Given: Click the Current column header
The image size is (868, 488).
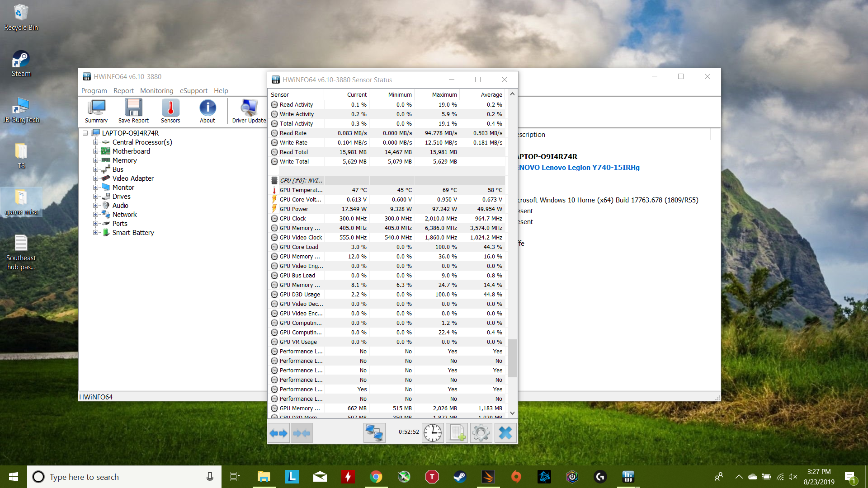Looking at the screenshot, I should [x=347, y=94].
